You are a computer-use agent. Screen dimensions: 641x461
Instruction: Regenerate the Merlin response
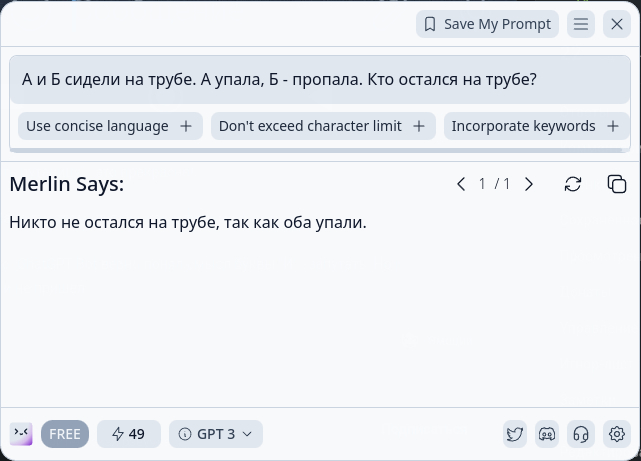(x=573, y=184)
